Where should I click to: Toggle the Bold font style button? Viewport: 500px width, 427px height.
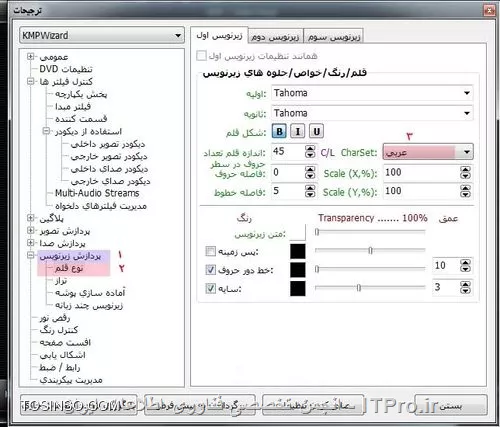coord(279,131)
